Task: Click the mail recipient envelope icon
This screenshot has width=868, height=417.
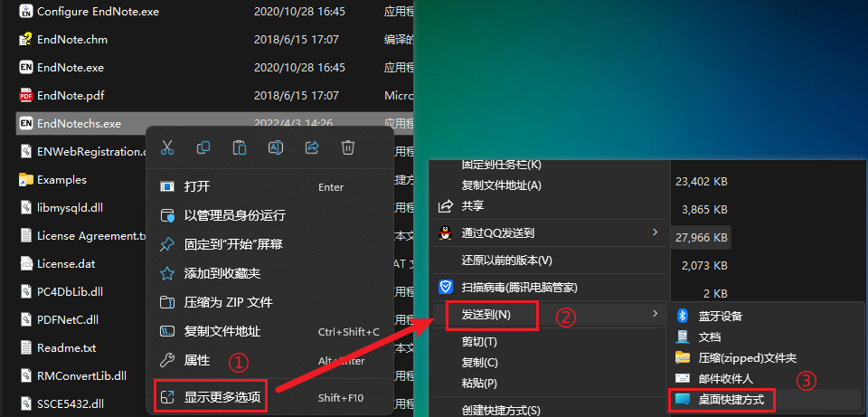Action: click(x=683, y=378)
